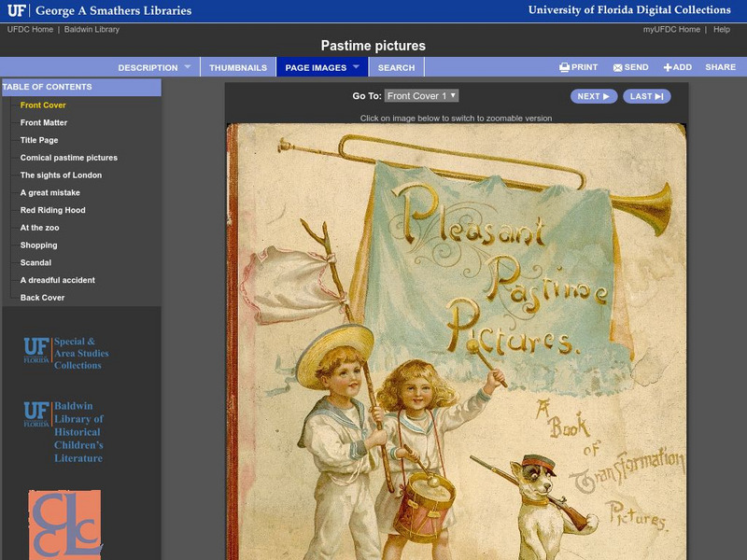
Task: Go to the last page with Last button
Action: click(646, 96)
